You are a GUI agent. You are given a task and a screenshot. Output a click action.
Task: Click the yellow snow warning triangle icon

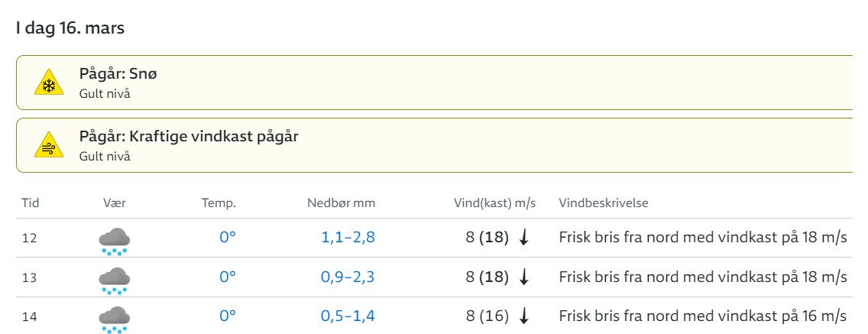click(x=49, y=83)
